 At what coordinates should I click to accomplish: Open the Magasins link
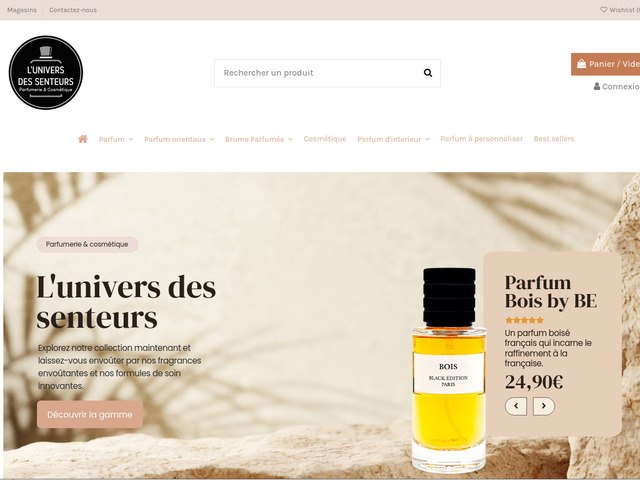click(x=22, y=10)
